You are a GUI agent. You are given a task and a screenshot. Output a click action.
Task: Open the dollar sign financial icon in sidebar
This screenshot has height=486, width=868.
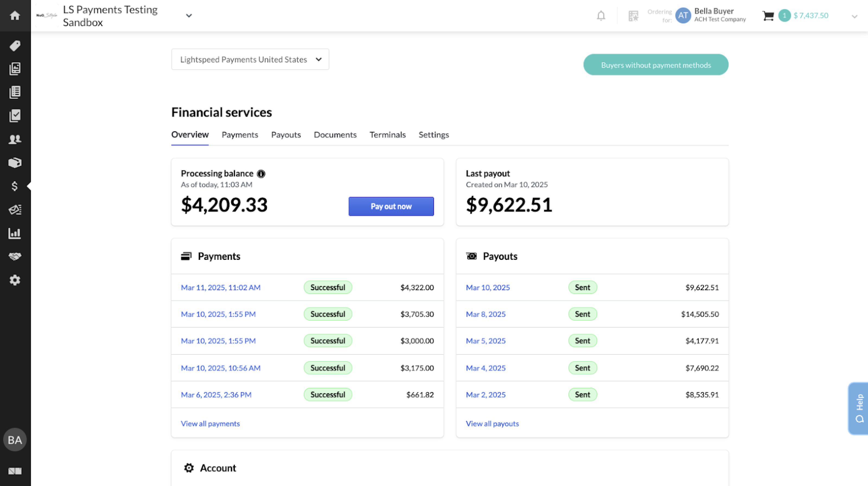click(14, 186)
